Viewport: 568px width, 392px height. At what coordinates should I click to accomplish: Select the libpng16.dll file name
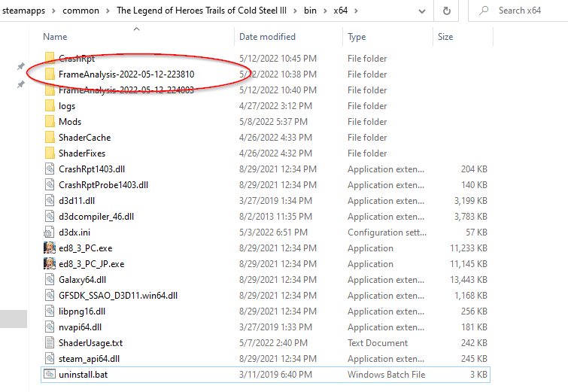(x=82, y=311)
